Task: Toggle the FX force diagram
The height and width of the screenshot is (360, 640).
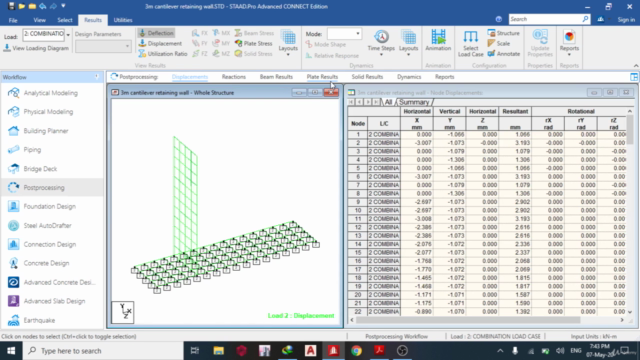Action: (200, 33)
